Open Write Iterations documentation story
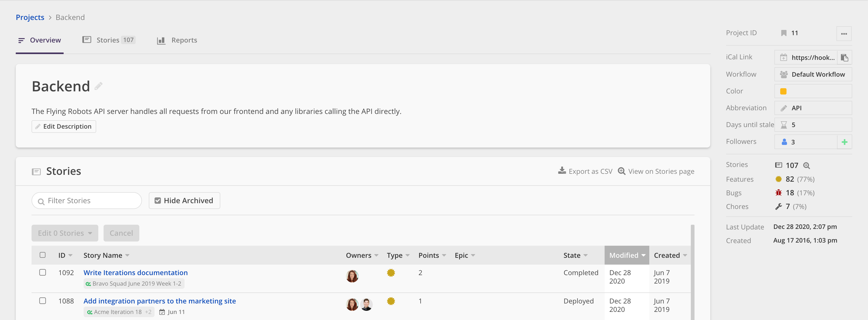 tap(135, 272)
